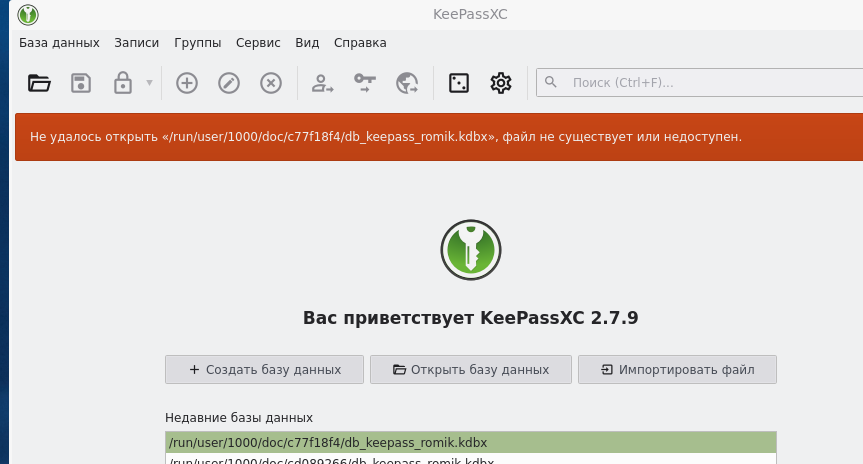This screenshot has height=464, width=863.
Task: Open the «Справка» menu
Action: (x=360, y=43)
